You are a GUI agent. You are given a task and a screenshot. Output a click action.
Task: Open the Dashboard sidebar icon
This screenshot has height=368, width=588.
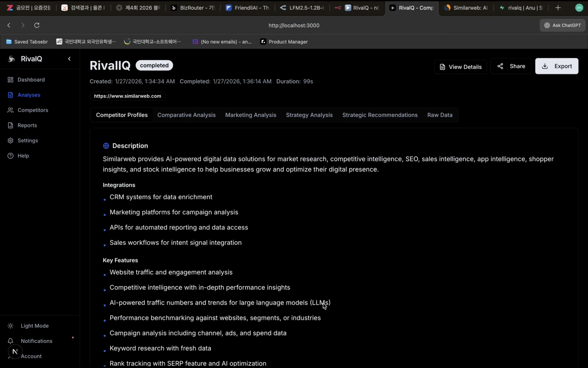click(x=10, y=80)
